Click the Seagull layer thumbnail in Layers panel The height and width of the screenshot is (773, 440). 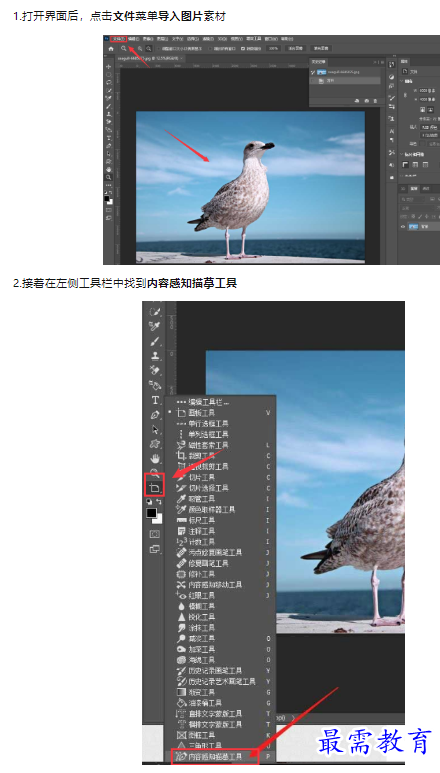[x=413, y=226]
